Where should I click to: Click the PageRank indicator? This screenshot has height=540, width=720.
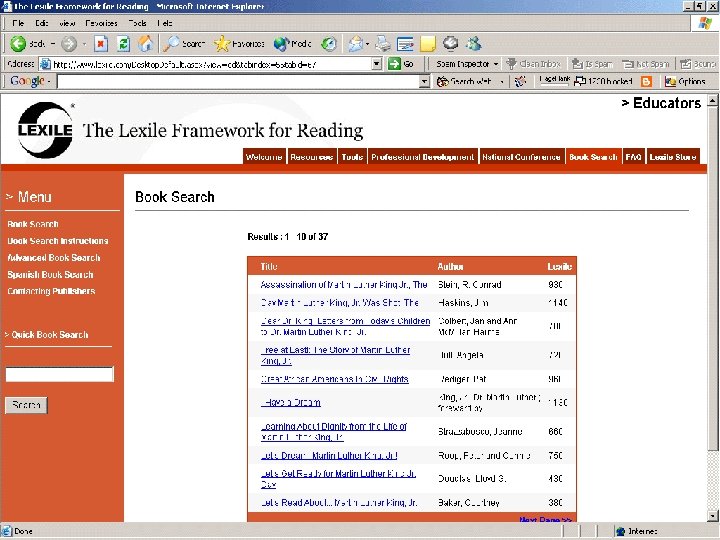(x=555, y=80)
